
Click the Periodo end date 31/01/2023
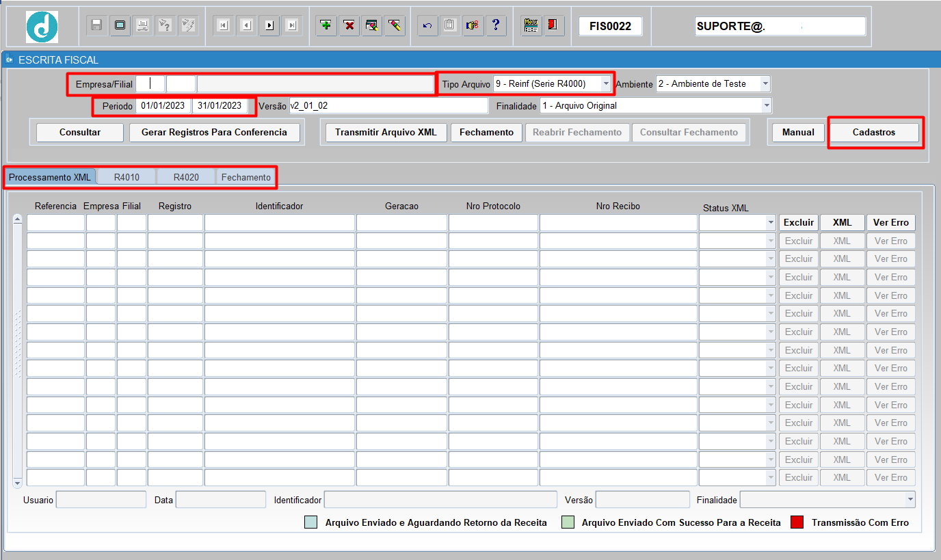pos(220,106)
